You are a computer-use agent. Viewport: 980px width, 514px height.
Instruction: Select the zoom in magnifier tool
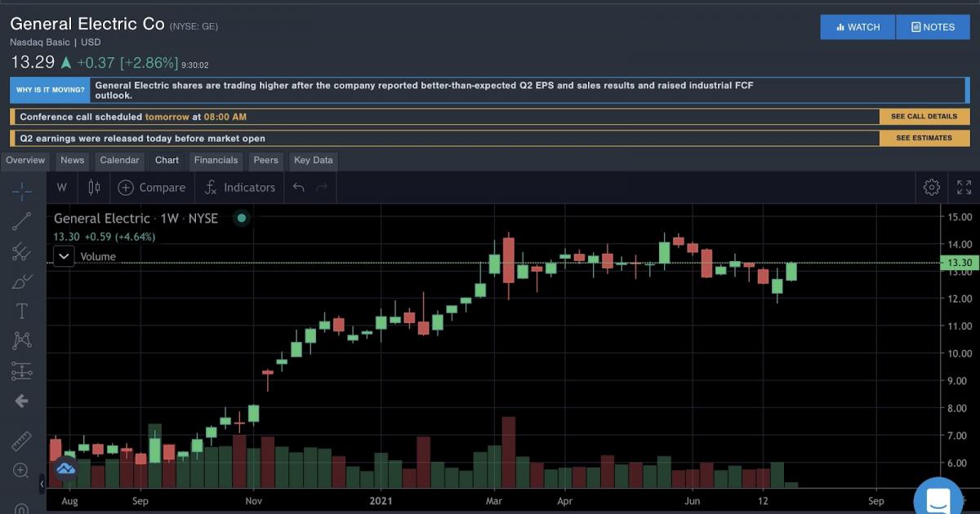click(x=22, y=471)
